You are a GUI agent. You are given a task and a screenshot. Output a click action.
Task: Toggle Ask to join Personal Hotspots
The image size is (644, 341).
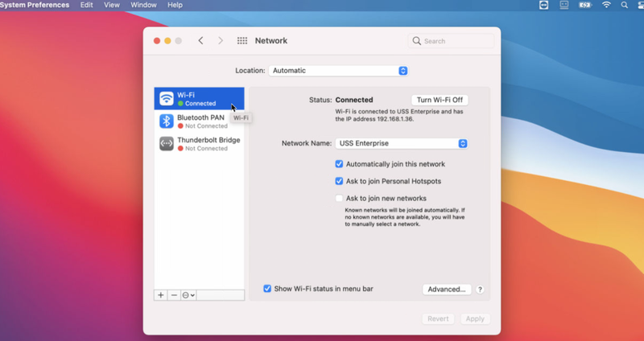339,181
